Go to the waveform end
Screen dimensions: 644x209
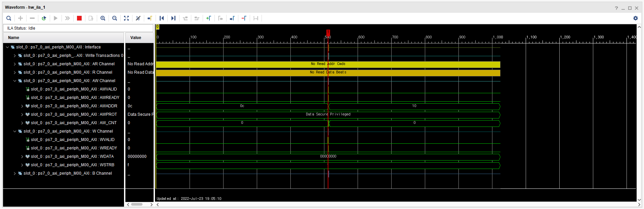[173, 18]
